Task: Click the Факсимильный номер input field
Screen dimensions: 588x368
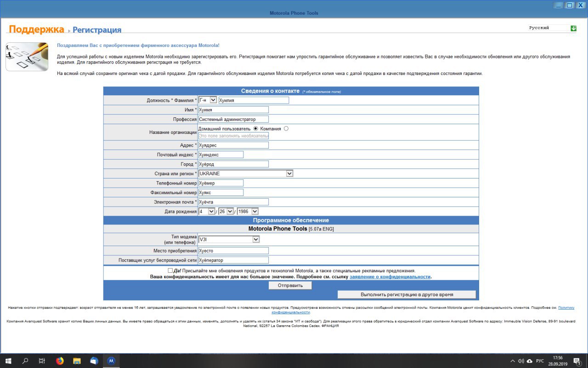Action: coord(221,192)
